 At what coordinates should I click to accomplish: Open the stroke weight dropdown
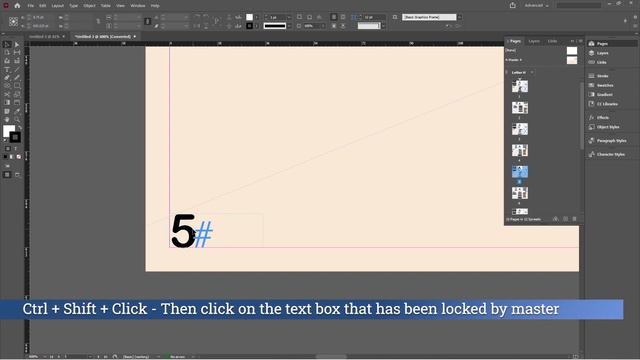click(289, 17)
